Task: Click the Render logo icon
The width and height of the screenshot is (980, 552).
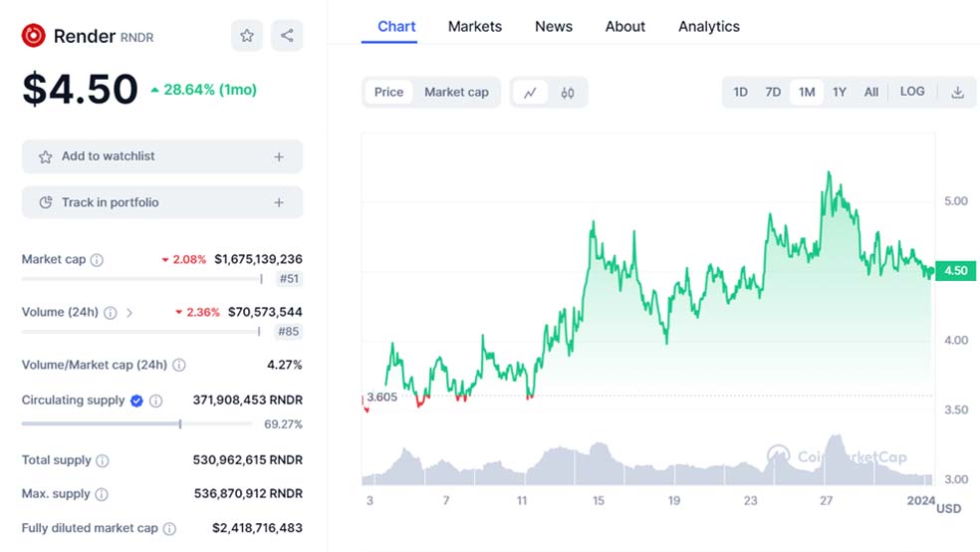Action: pos(33,36)
